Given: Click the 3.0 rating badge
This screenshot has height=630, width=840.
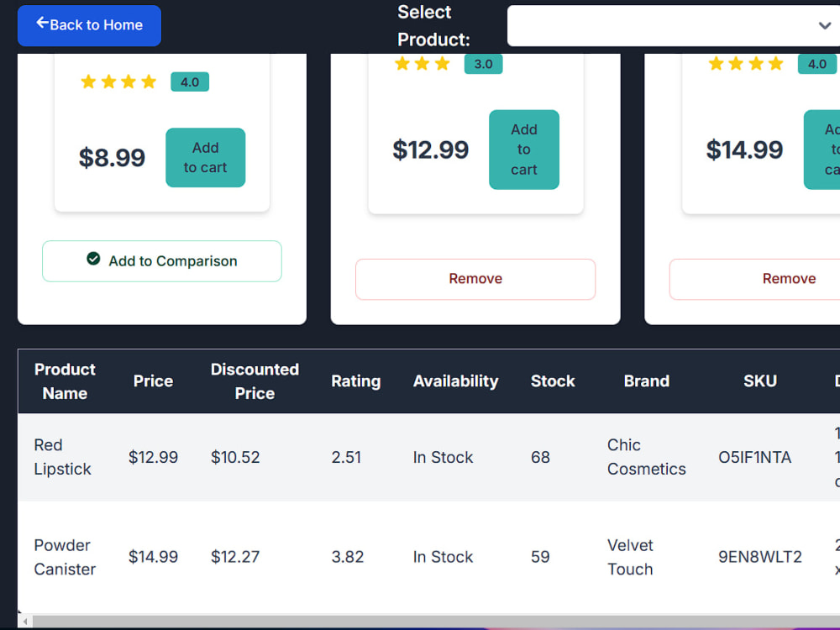Looking at the screenshot, I should 483,65.
